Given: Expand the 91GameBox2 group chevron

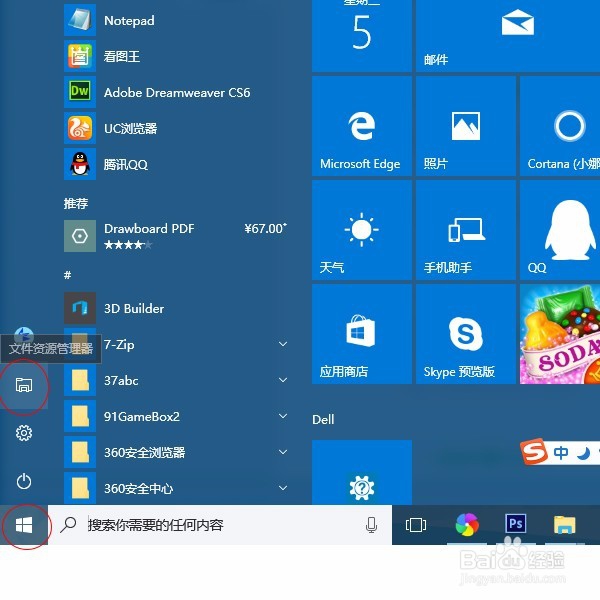Looking at the screenshot, I should click(x=283, y=416).
